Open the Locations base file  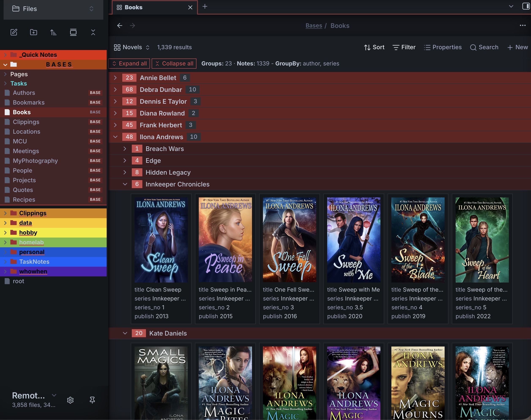(x=53, y=132)
